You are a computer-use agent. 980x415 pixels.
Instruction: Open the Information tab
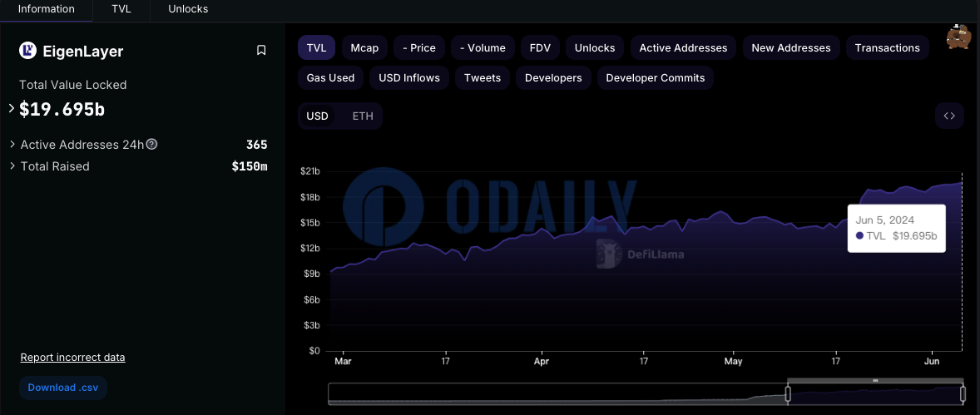[x=47, y=9]
